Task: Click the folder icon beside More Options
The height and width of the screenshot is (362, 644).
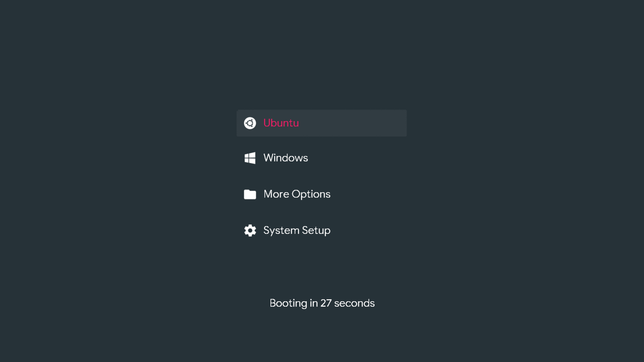Action: click(x=250, y=194)
